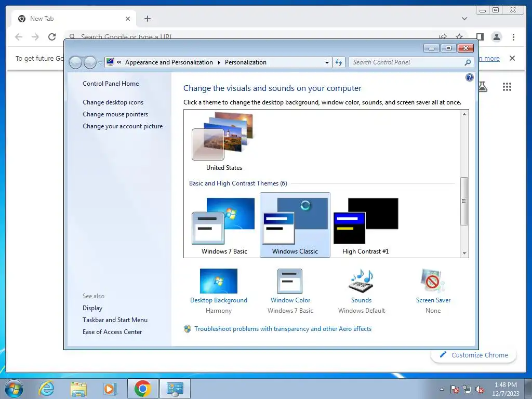Open the Display link under See also
The image size is (532, 399).
(92, 308)
